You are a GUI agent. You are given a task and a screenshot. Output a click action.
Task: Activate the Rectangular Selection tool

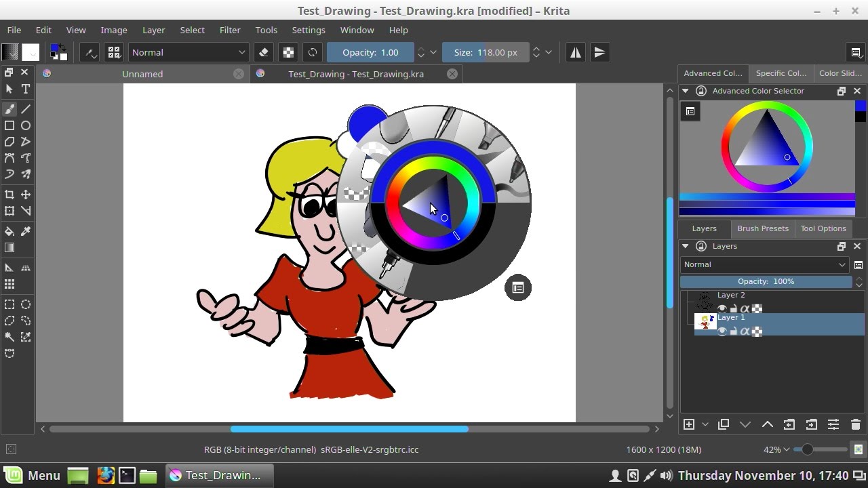[x=9, y=304]
